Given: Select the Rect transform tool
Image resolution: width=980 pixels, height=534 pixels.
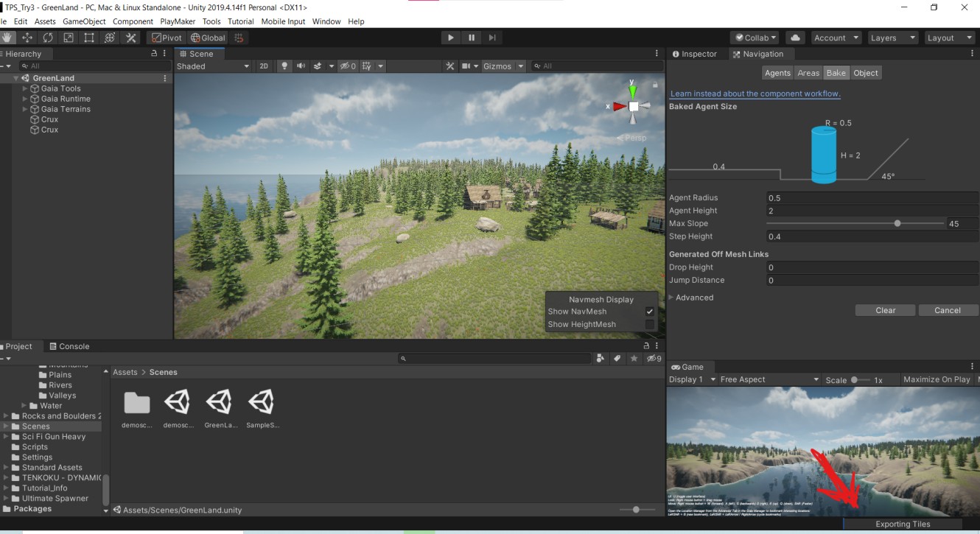Looking at the screenshot, I should [89, 38].
